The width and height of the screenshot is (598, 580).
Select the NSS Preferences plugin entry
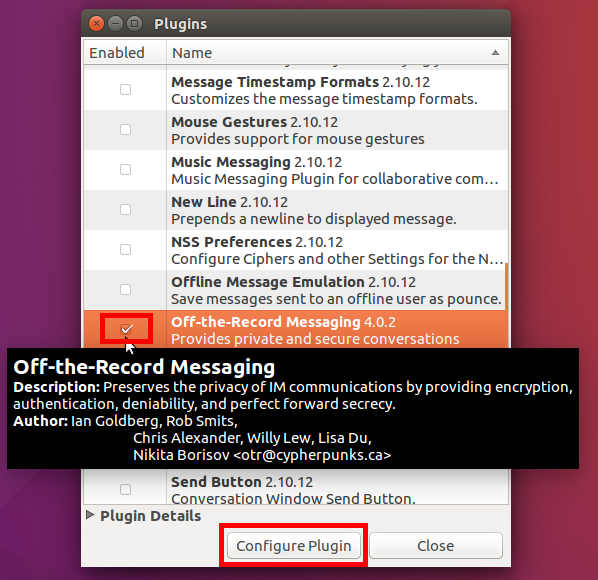pos(296,250)
